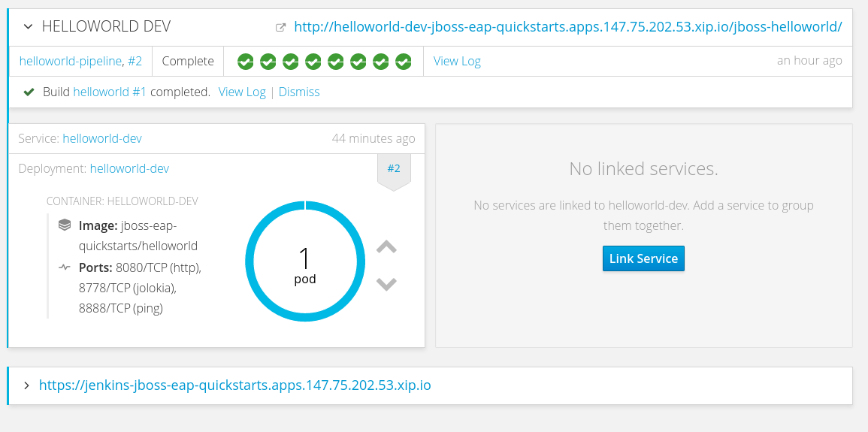
Task: Scale up pods with the up arrow
Action: coord(386,246)
